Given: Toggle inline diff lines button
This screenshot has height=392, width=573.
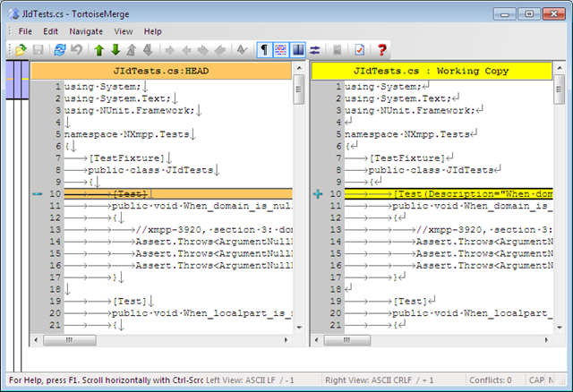Looking at the screenshot, I should point(280,50).
